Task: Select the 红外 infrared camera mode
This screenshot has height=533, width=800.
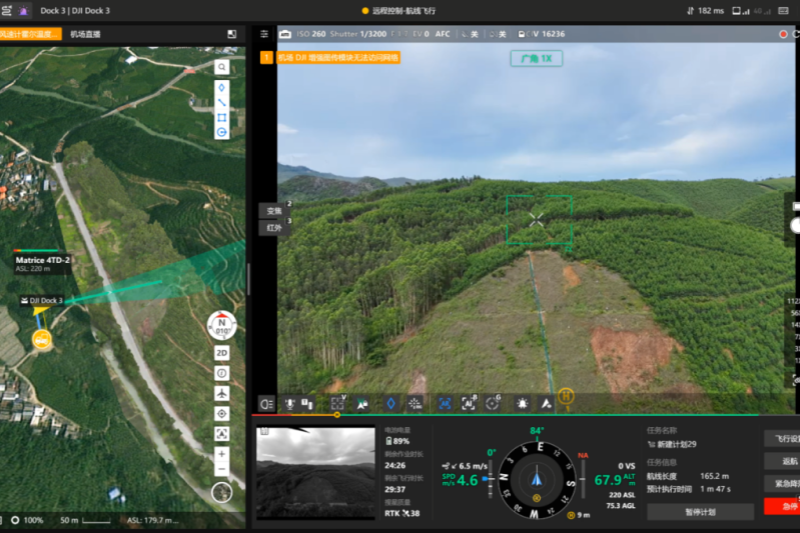Action: click(x=273, y=227)
